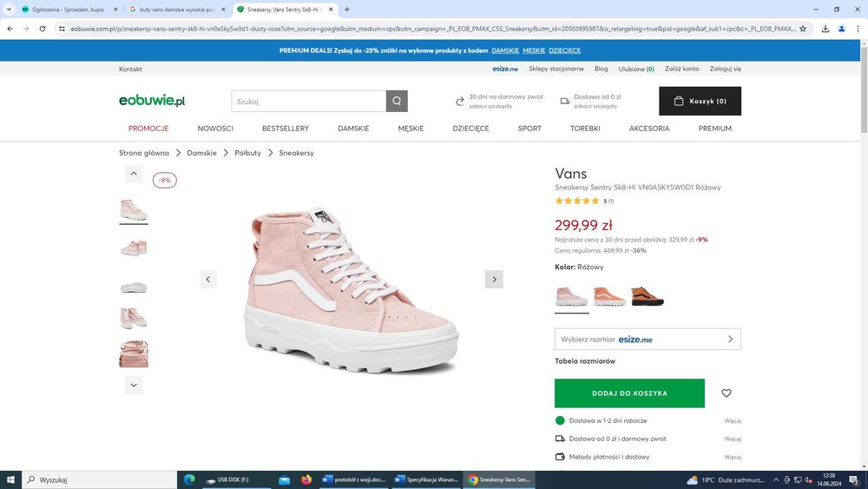Bookmark this page with star icon
The image size is (868, 489).
pyautogui.click(x=803, y=29)
